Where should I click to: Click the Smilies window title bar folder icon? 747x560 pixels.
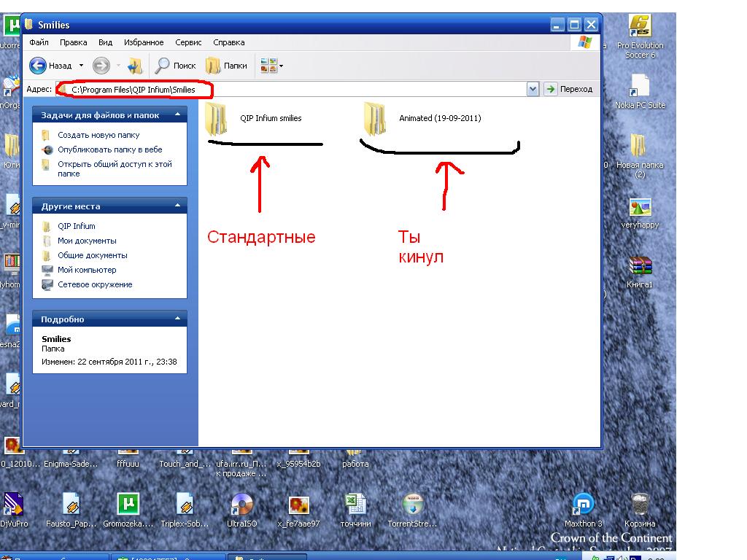(29, 24)
